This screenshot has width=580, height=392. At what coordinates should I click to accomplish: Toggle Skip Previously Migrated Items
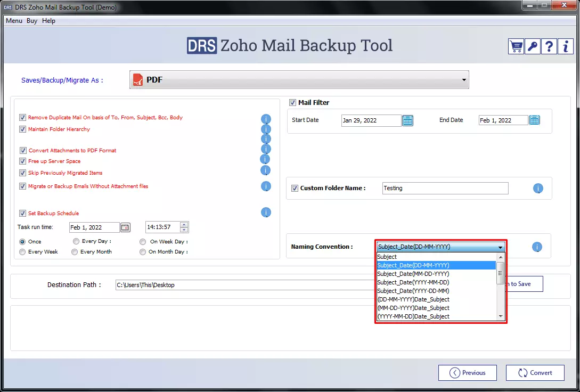[x=22, y=173]
